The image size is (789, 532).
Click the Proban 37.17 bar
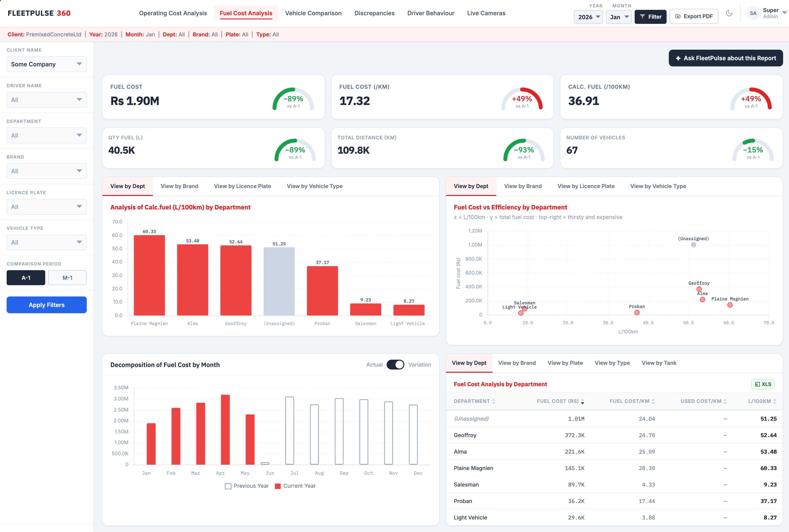(x=322, y=291)
